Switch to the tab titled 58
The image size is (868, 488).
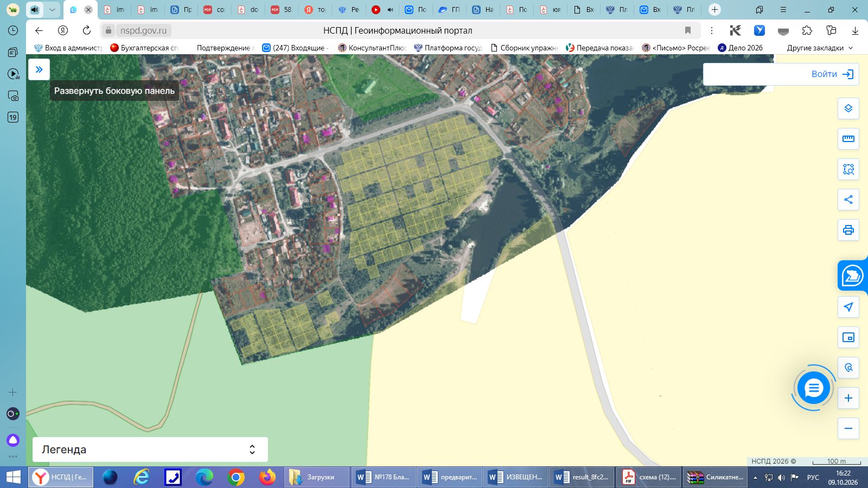282,10
